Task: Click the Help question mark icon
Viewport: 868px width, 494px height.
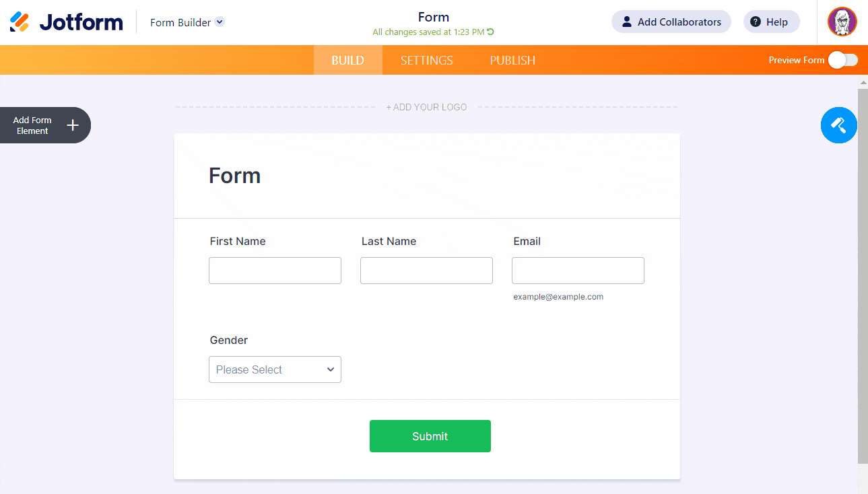Action: (756, 22)
